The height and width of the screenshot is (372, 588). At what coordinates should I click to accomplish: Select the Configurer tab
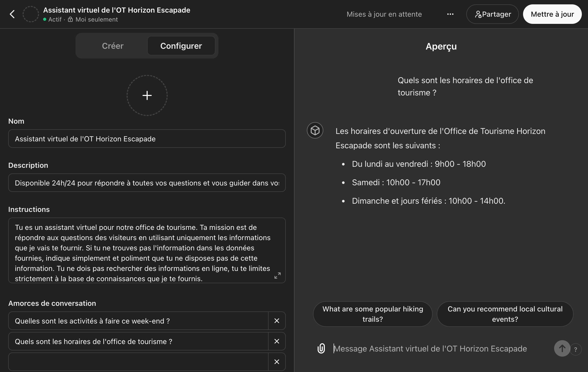tap(181, 46)
